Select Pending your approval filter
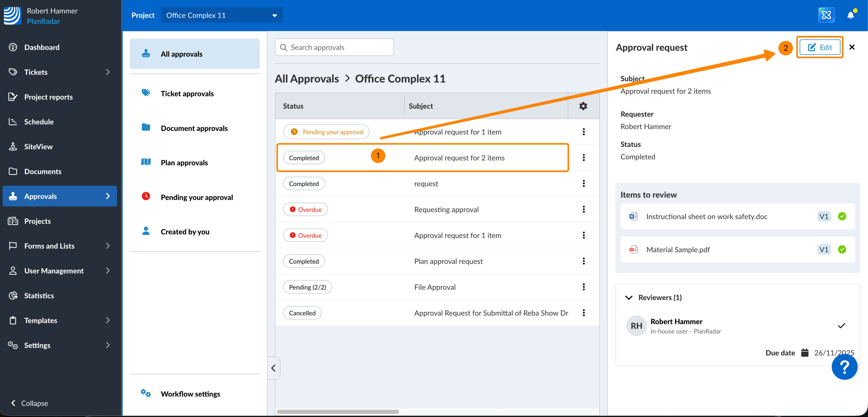 click(x=196, y=197)
